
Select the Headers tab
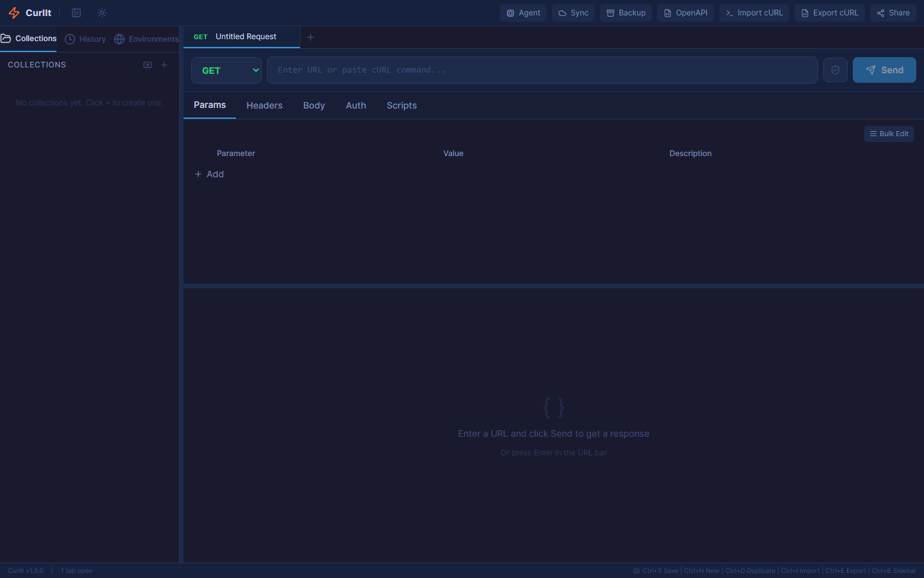pyautogui.click(x=264, y=105)
